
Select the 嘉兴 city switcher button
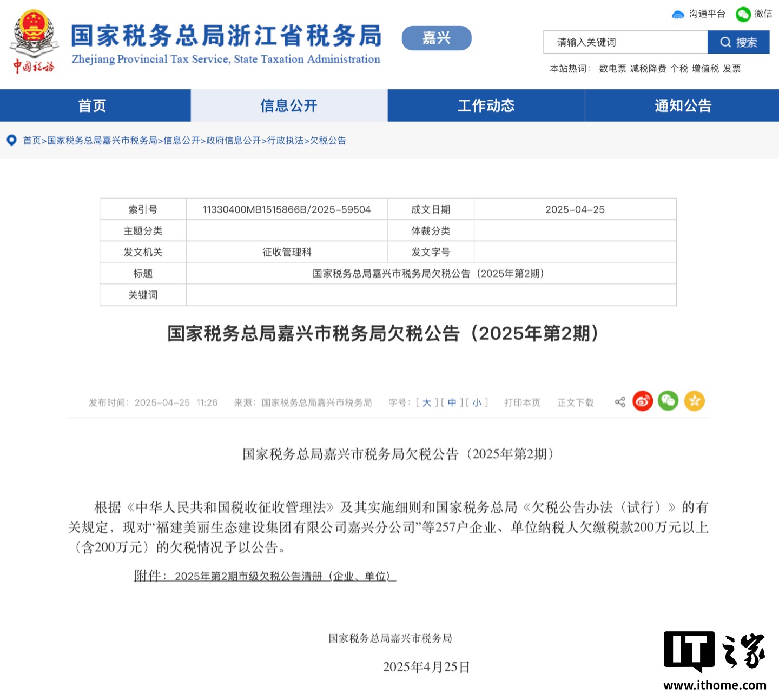pos(437,38)
